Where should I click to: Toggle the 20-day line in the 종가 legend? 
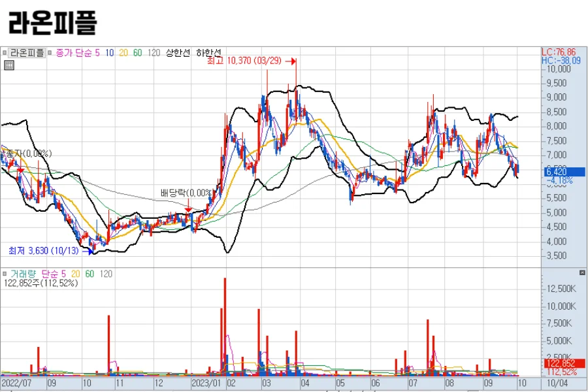(123, 53)
